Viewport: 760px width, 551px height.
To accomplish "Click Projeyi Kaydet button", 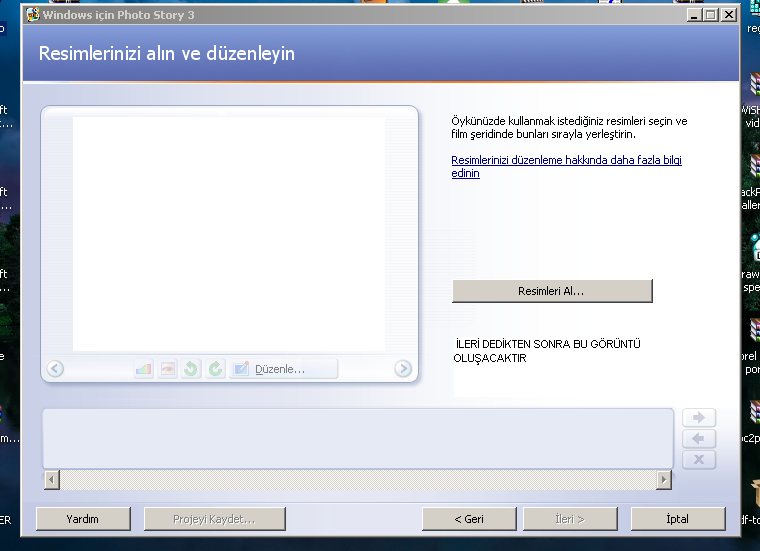I will 215,519.
